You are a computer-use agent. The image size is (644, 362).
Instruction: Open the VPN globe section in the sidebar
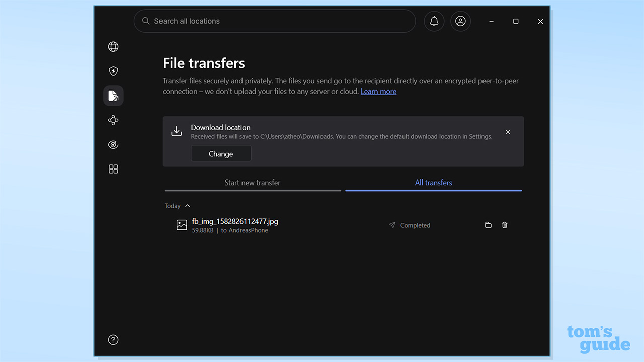click(113, 46)
